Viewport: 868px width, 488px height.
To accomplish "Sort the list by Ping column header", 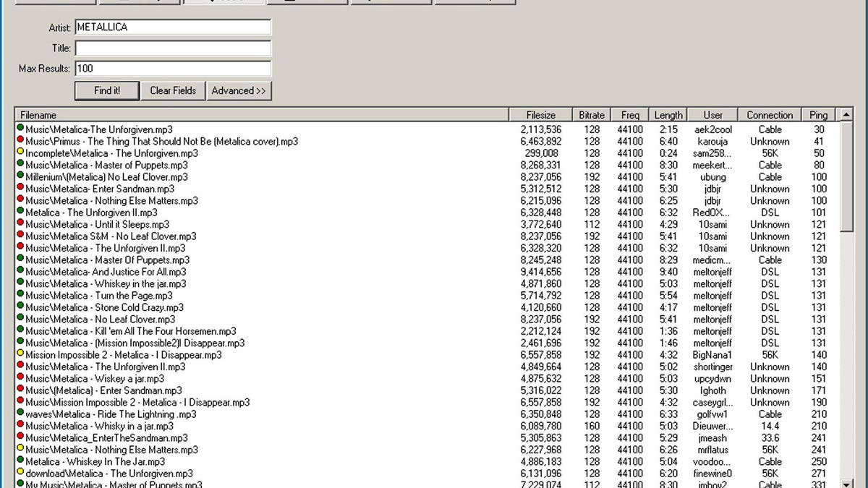I will pos(818,114).
